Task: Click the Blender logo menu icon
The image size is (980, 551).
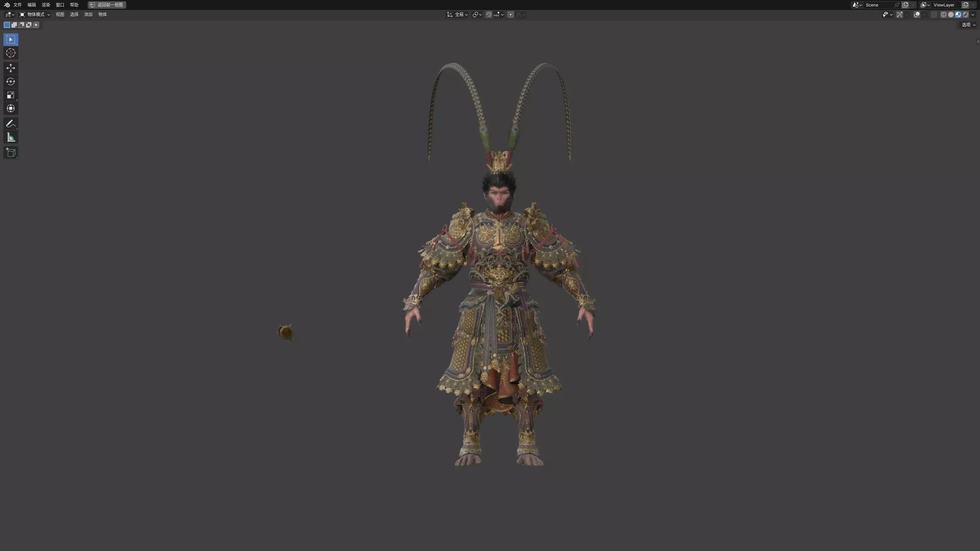Action: (x=7, y=5)
